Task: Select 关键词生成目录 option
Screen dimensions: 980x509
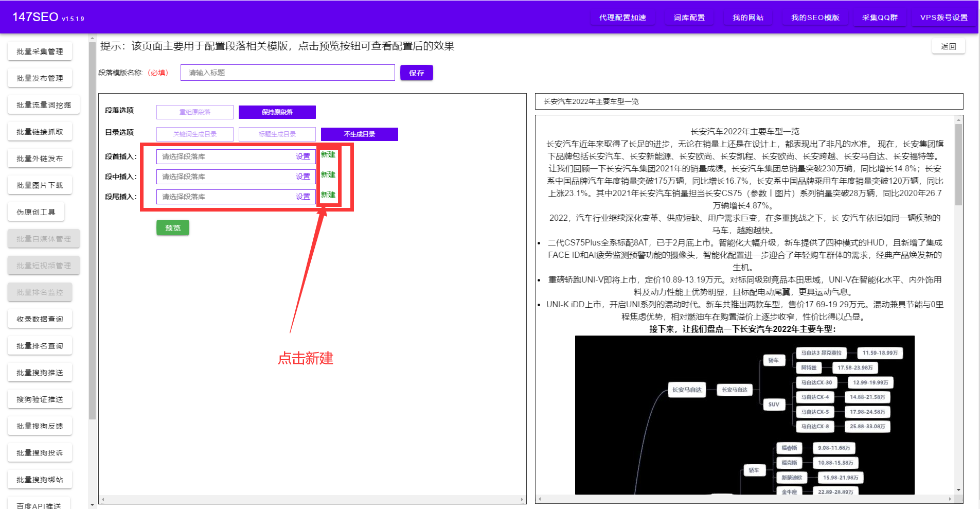Action: [x=195, y=134]
